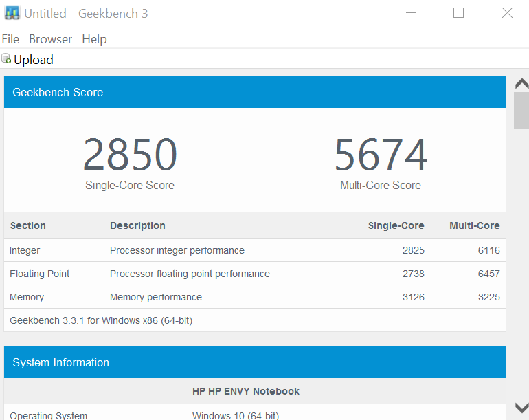The width and height of the screenshot is (529, 420).
Task: Click the Upload toolbar button
Action: 27,59
